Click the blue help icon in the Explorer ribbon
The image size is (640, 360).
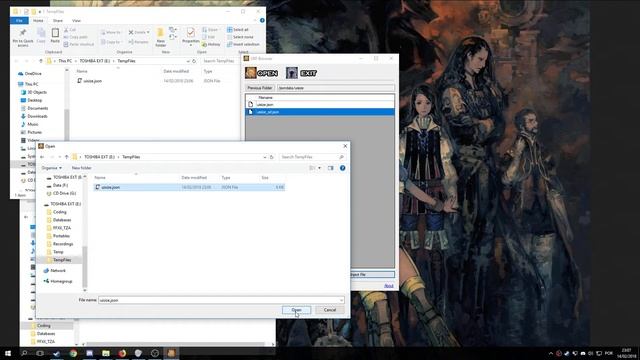[x=262, y=20]
